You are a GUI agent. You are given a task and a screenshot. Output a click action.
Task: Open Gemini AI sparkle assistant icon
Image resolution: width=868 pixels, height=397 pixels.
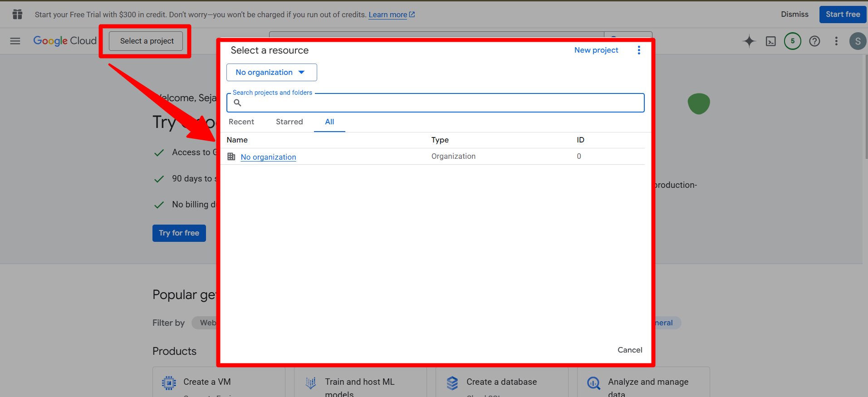pos(749,41)
